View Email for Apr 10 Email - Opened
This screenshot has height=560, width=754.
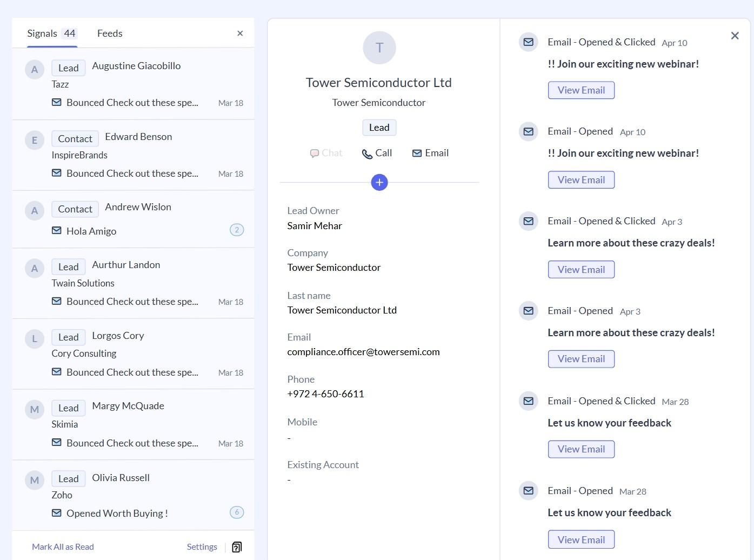click(581, 180)
